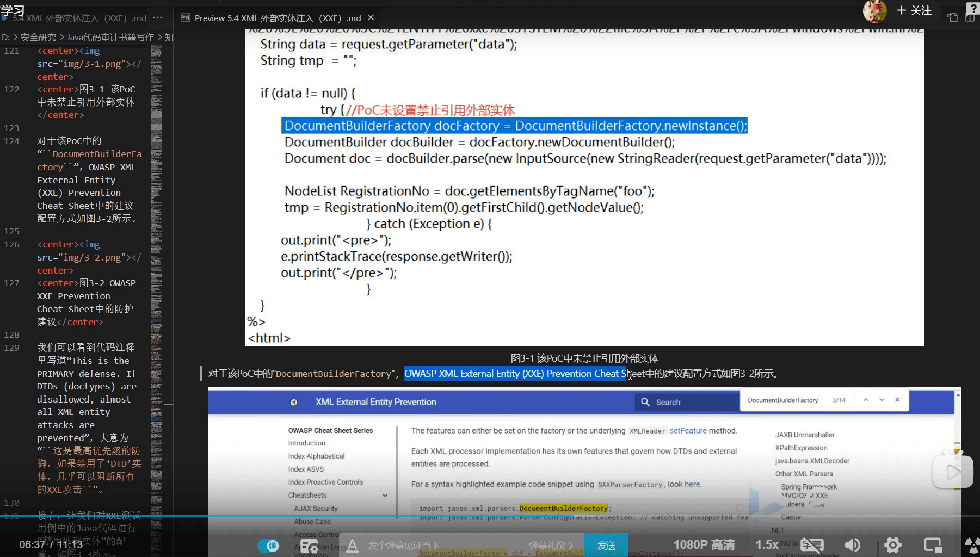Change the 1.5x playback speed
Image resolution: width=980 pixels, height=557 pixels.
click(767, 544)
